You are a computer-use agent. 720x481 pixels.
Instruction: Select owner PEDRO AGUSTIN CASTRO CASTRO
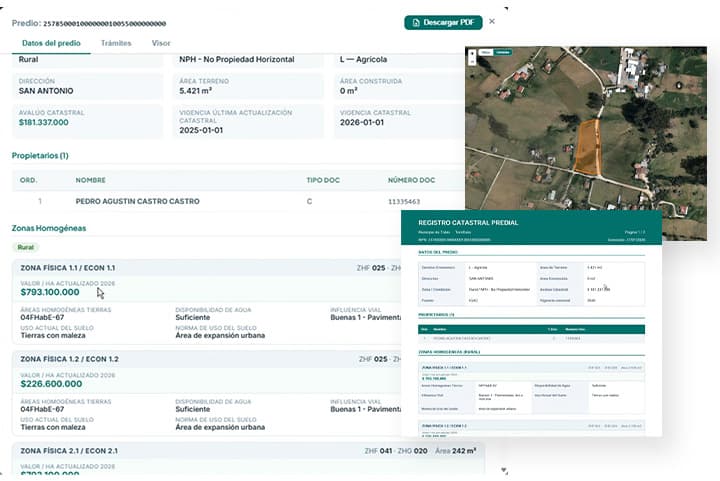click(137, 201)
